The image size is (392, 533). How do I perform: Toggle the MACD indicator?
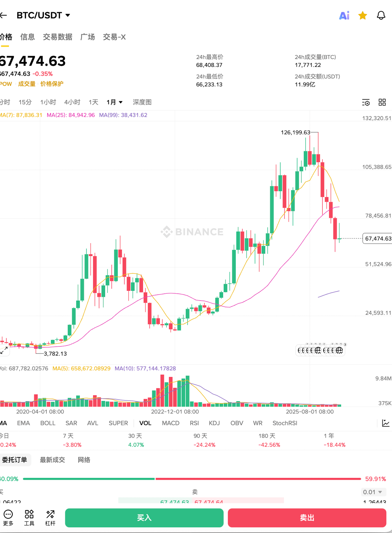(x=171, y=423)
